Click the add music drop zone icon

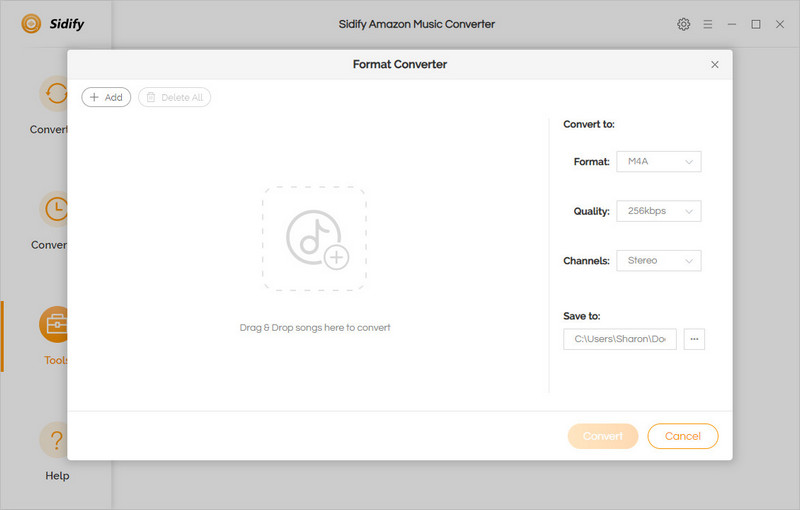click(x=315, y=239)
